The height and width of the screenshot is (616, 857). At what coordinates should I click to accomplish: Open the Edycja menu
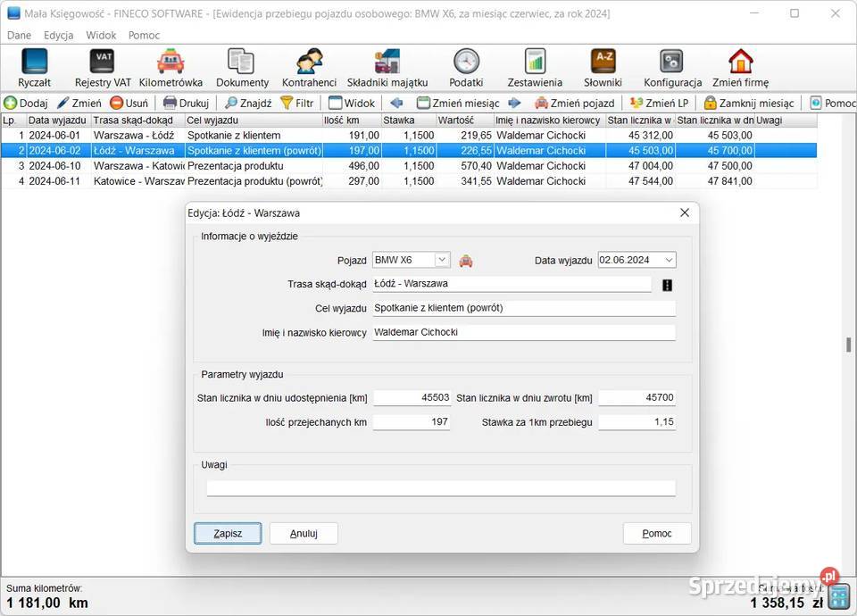coord(59,35)
